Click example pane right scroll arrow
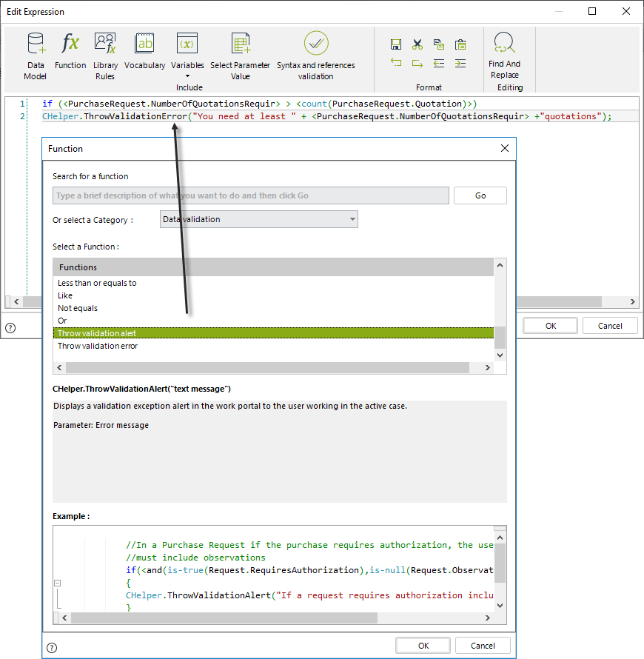Image resolution: width=644 pixels, height=659 pixels. [x=487, y=618]
